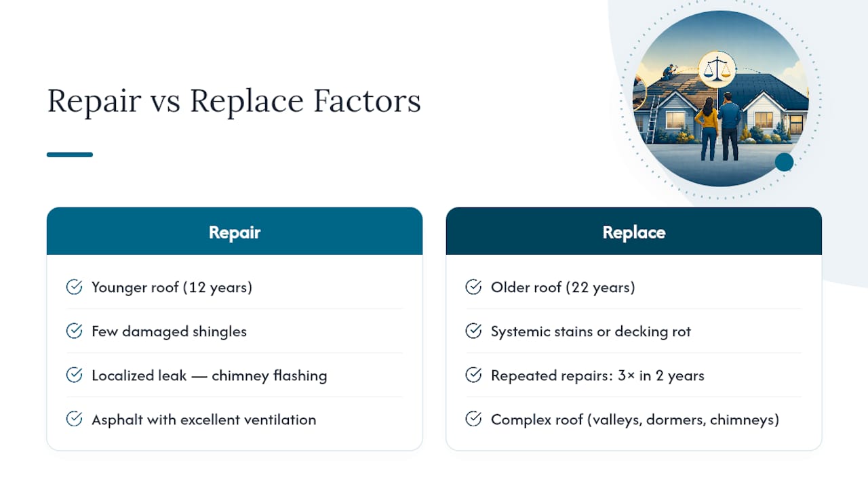Select Localized leak — chimney flashing text
Image resolution: width=868 pixels, height=488 pixels.
coord(210,375)
